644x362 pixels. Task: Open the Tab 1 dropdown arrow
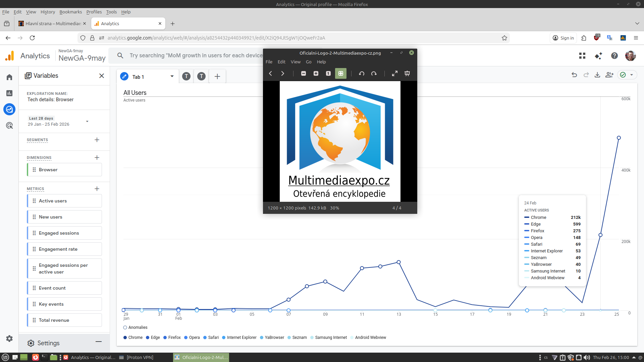172,76
